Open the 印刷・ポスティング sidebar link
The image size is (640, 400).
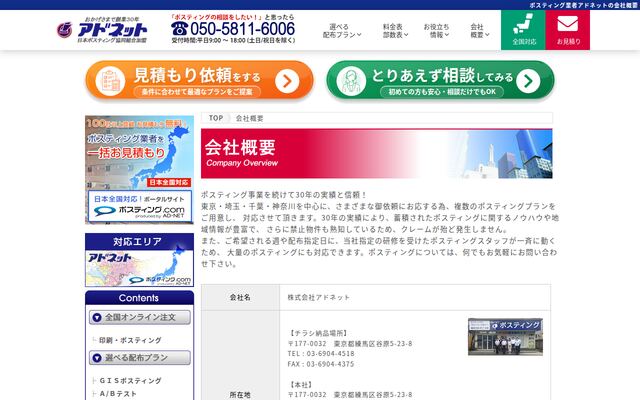[130, 340]
